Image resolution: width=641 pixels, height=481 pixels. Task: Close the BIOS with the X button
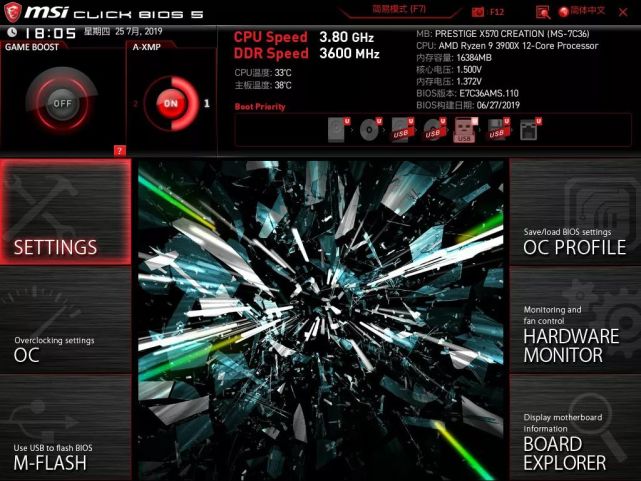pos(623,12)
